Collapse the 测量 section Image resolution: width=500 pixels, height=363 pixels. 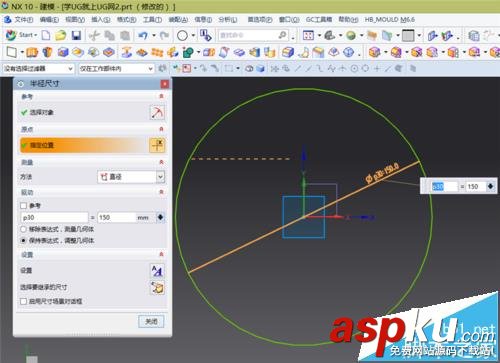point(161,162)
